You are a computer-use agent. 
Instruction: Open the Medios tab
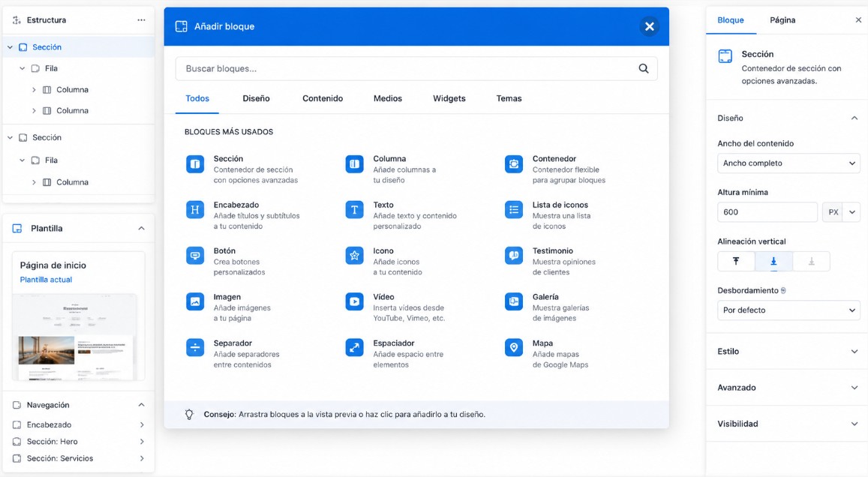(x=388, y=98)
